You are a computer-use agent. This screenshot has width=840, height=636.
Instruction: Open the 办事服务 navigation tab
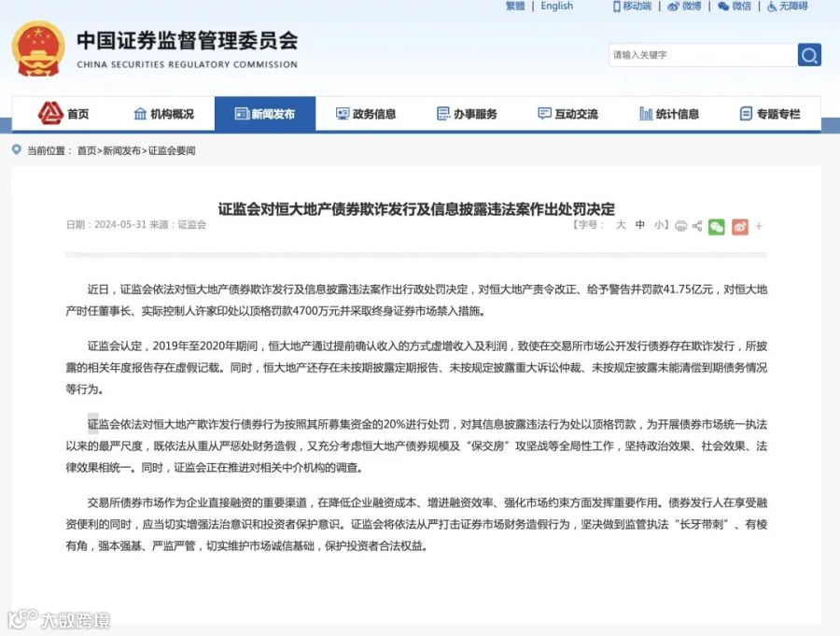(x=468, y=114)
